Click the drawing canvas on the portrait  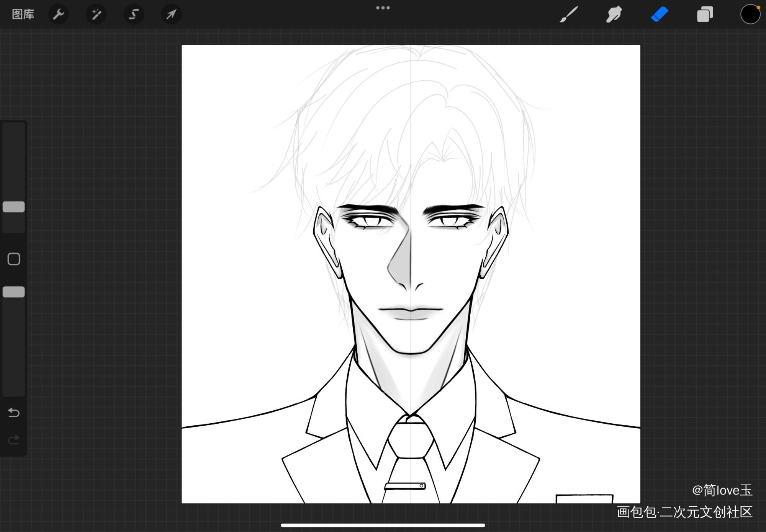tap(411, 274)
